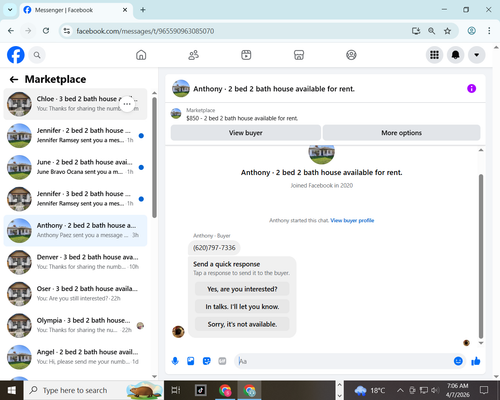Open Angel 2 bed 2 bath conversation
The height and width of the screenshot is (400, 500).
tap(75, 357)
